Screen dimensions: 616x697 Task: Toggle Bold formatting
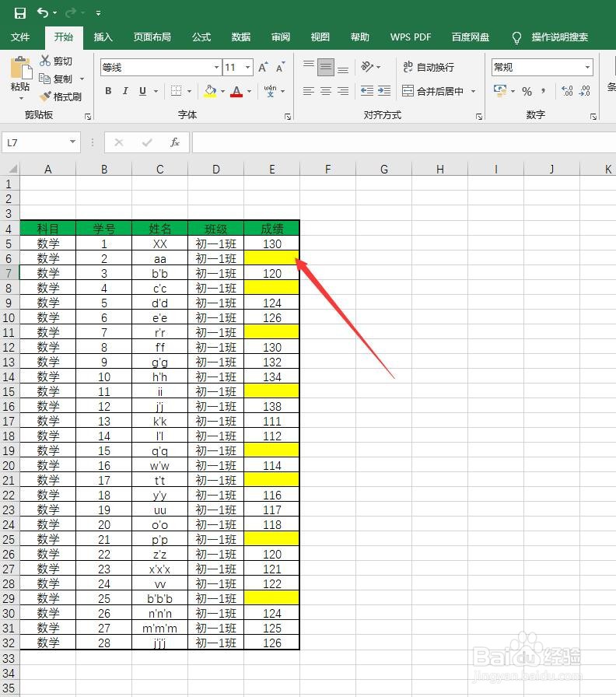tap(108, 91)
